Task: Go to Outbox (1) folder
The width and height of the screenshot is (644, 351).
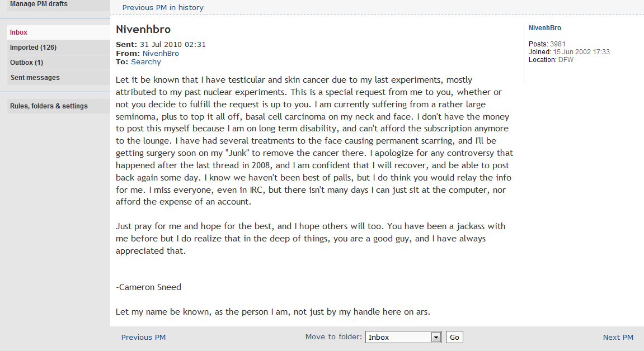Action: (26, 63)
